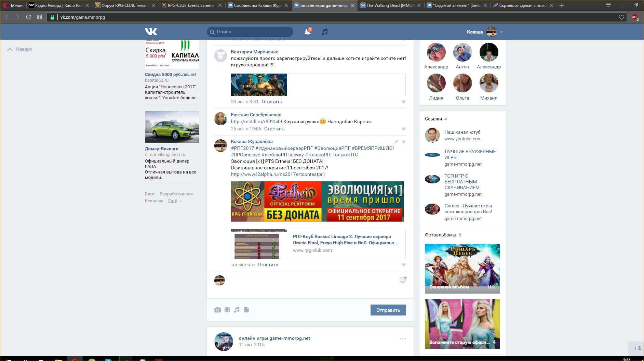Like Ксюша Журавлёва's comment
This screenshot has height=361, width=644.
pos(403,265)
